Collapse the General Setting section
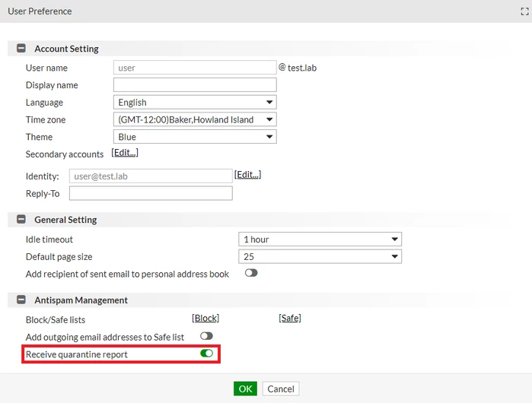The image size is (532, 403). coord(21,219)
